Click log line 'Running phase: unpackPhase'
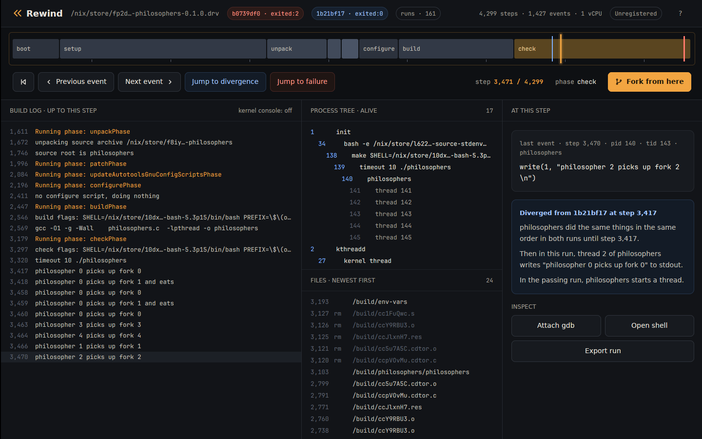Screen dimensions: 702x439 click(x=151, y=132)
